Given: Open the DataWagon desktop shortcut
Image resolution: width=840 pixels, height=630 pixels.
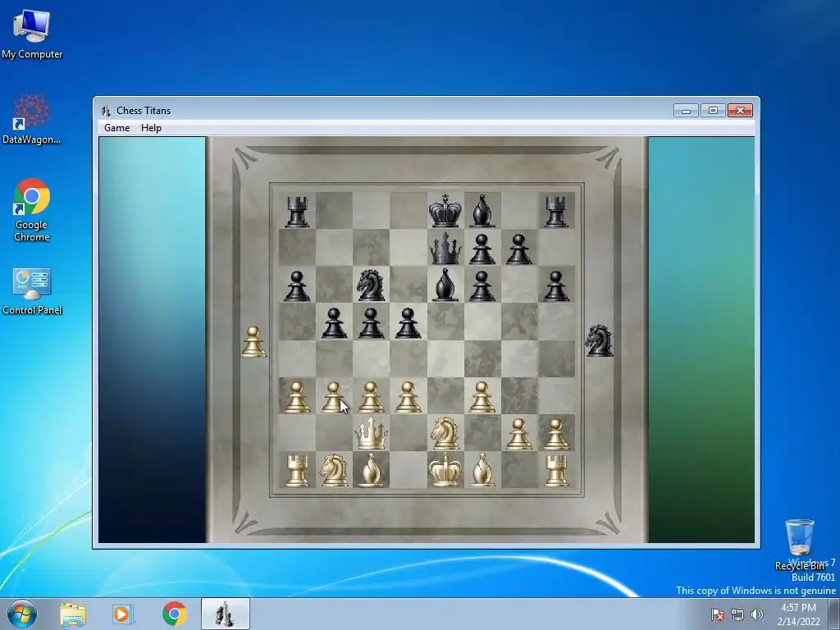Looking at the screenshot, I should point(32,119).
